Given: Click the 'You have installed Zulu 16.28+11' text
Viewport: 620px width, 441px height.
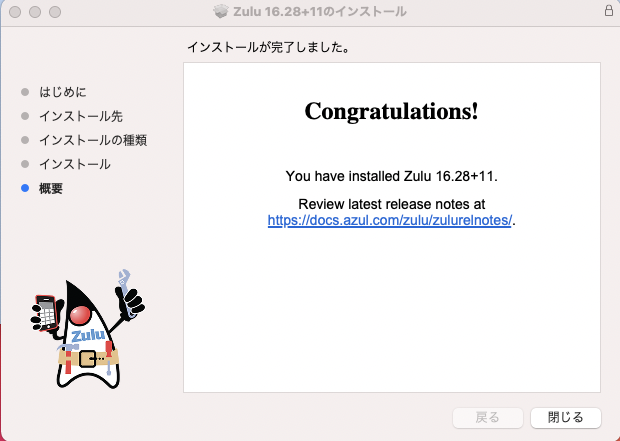Looking at the screenshot, I should click(x=391, y=176).
